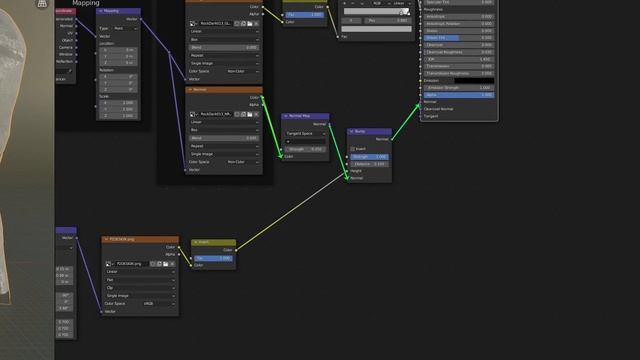Image resolution: width=640 pixels, height=360 pixels.
Task: Open image browser in RockDark013_NR texture node
Action: pyautogui.click(x=193, y=114)
